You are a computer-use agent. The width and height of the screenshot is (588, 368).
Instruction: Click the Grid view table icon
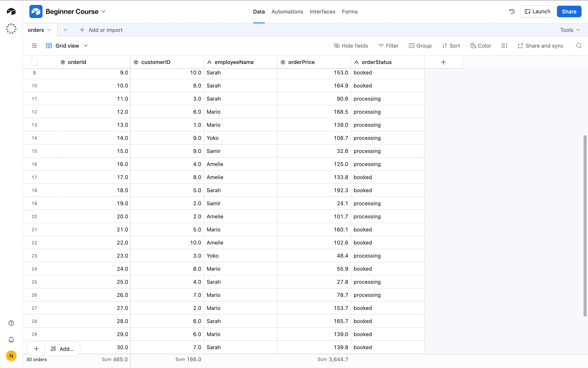tap(49, 46)
